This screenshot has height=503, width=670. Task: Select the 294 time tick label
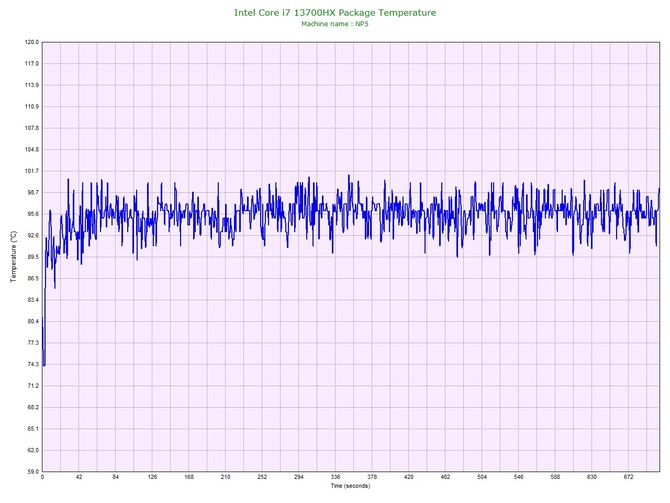(299, 477)
